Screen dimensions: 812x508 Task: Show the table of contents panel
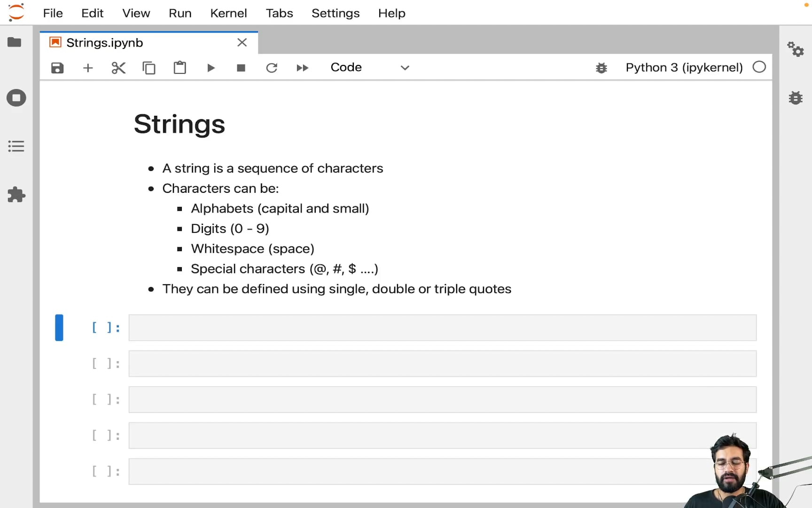pos(16,146)
